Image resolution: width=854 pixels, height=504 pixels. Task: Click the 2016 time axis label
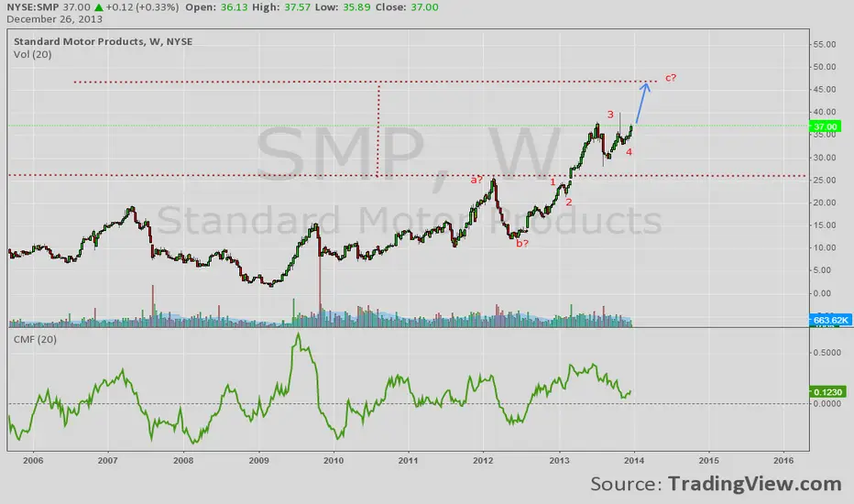tap(783, 460)
